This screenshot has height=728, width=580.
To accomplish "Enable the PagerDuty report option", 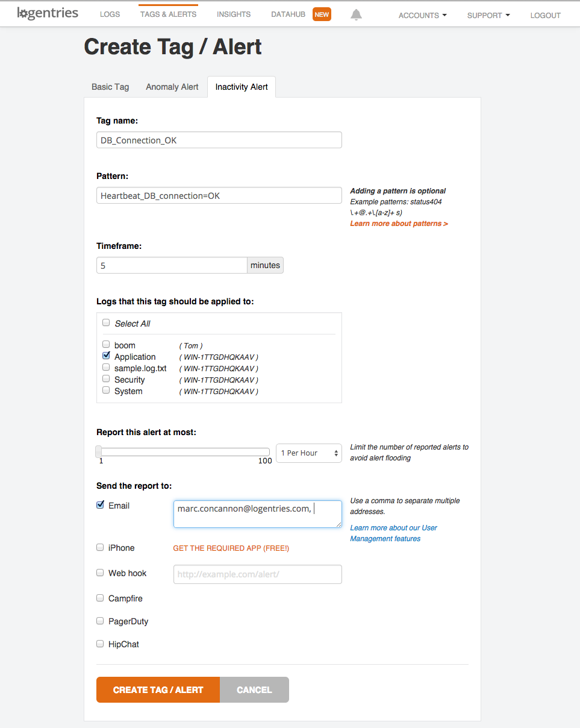I will (100, 621).
